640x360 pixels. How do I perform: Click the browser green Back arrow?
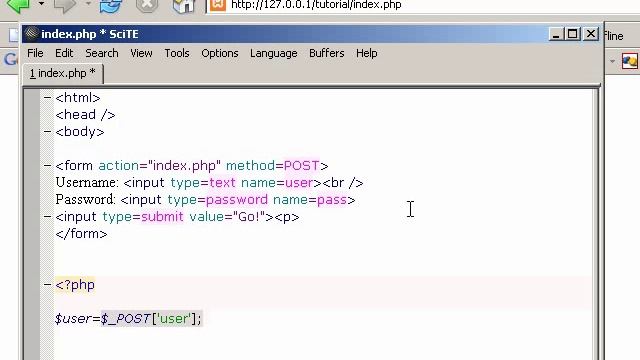tap(18, 5)
